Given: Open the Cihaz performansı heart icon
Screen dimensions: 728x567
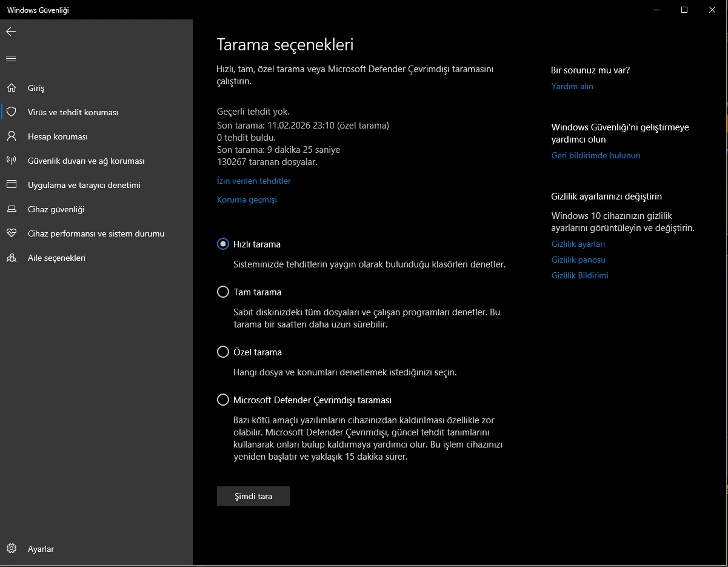Looking at the screenshot, I should coord(11,233).
